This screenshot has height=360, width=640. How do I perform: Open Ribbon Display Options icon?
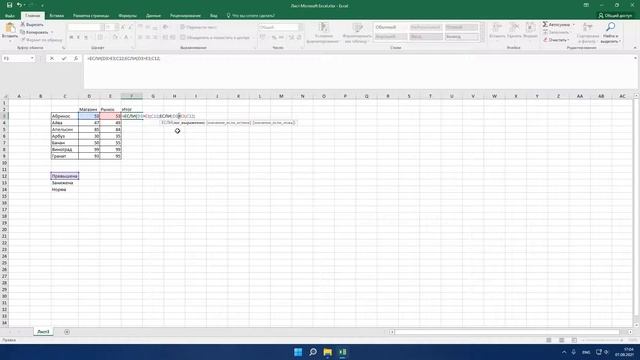586,5
